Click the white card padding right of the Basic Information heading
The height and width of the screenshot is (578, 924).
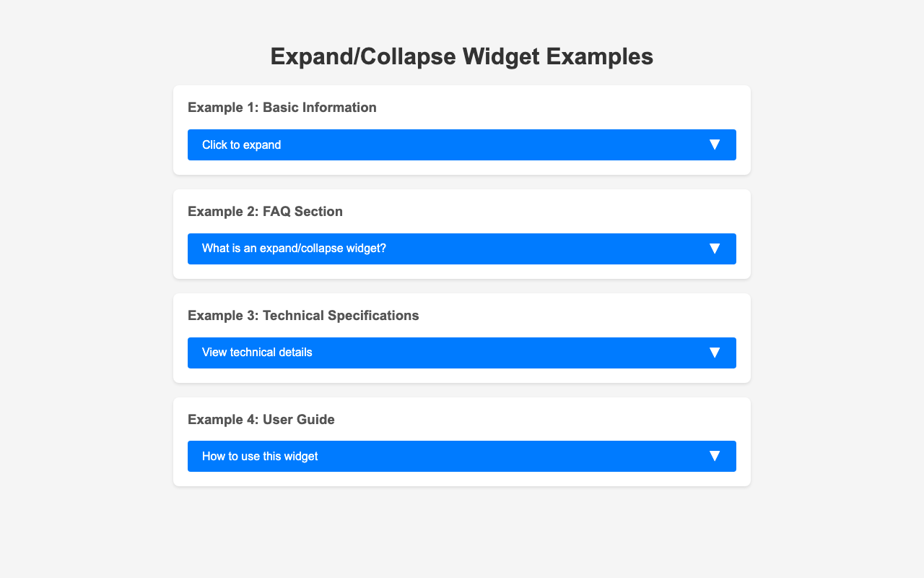pyautogui.click(x=577, y=108)
